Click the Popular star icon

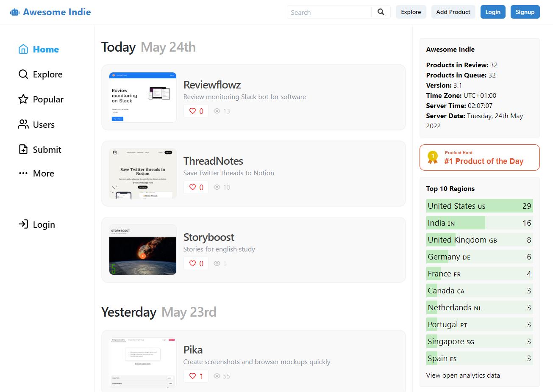tap(23, 99)
